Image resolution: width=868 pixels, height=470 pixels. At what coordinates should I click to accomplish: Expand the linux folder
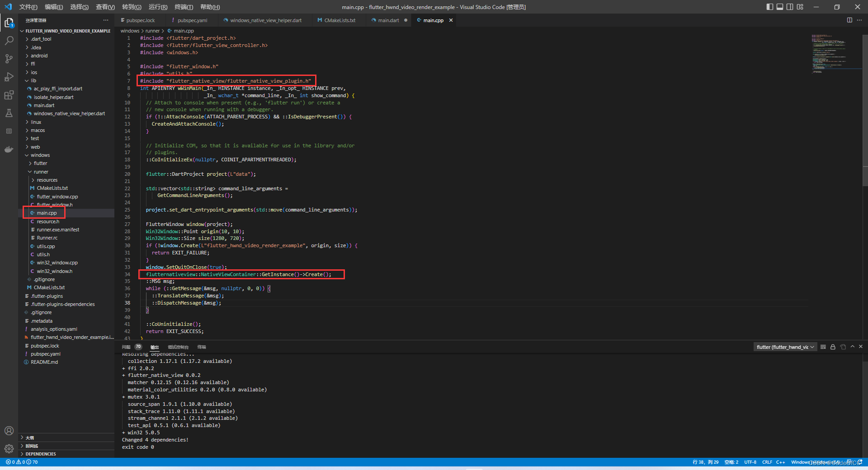pos(36,122)
